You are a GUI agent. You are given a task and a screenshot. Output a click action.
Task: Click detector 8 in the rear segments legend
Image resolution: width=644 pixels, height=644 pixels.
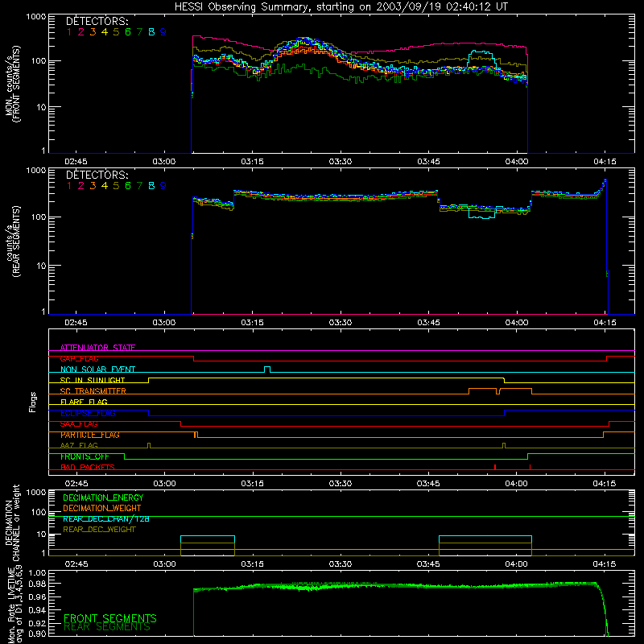(151, 186)
